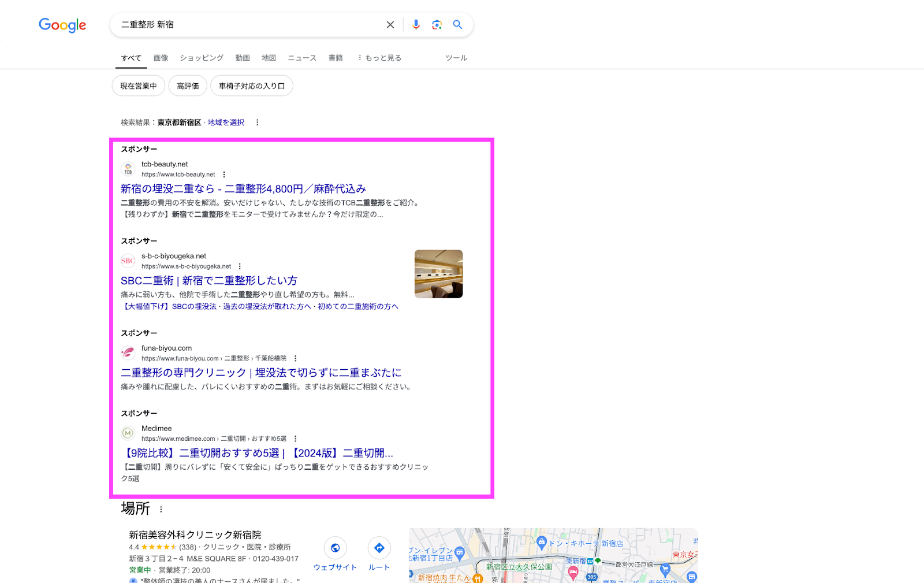Click ドン・キホーテ新宿店 map pin
This screenshot has width=924, height=583.
[542, 542]
